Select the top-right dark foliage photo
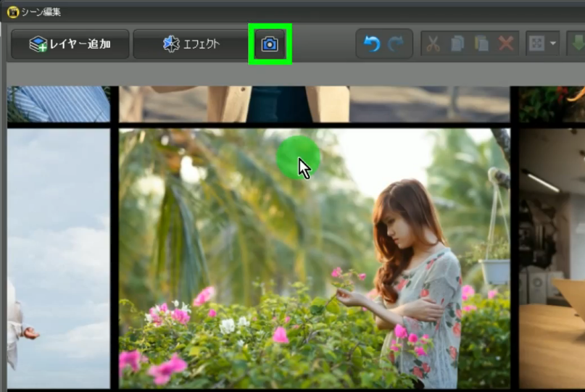The height and width of the screenshot is (392, 585). [552, 104]
